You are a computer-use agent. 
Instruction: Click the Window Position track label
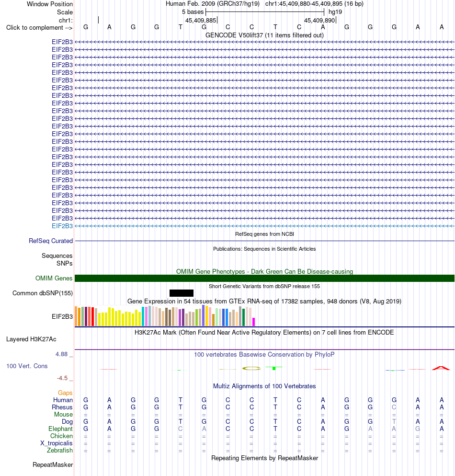click(x=50, y=4)
